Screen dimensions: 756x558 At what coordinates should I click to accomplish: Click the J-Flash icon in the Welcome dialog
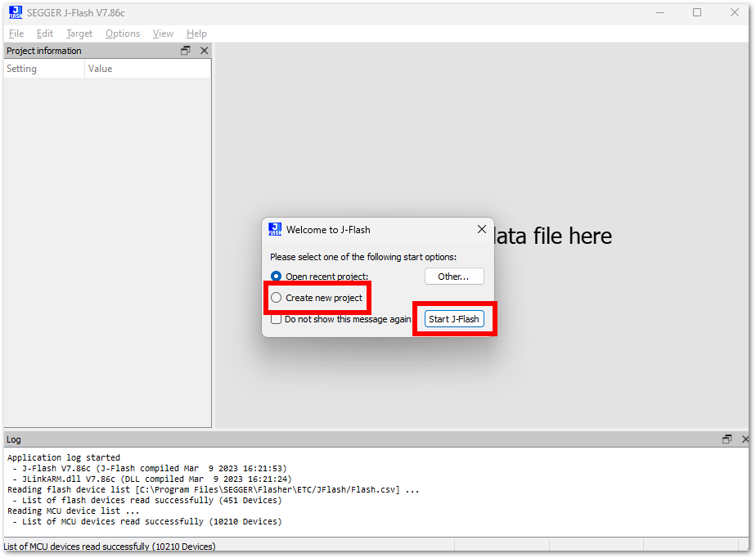click(275, 230)
